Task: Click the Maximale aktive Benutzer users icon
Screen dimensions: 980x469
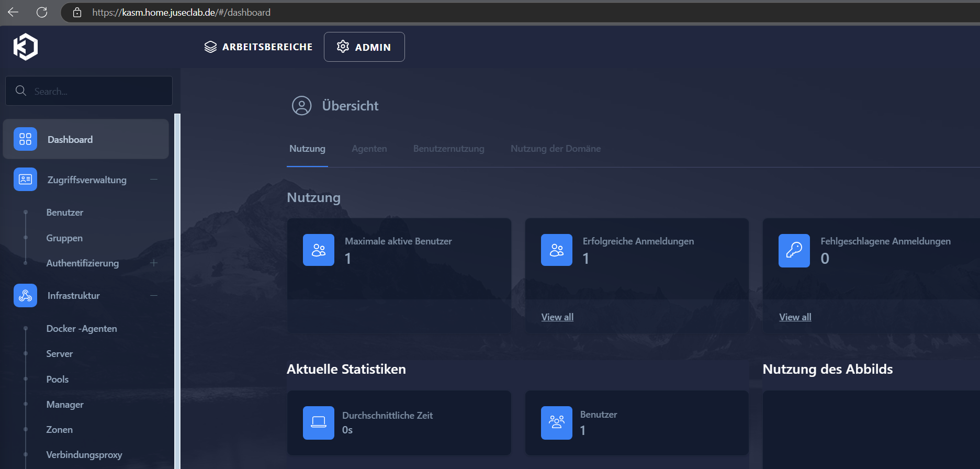Action: click(319, 250)
